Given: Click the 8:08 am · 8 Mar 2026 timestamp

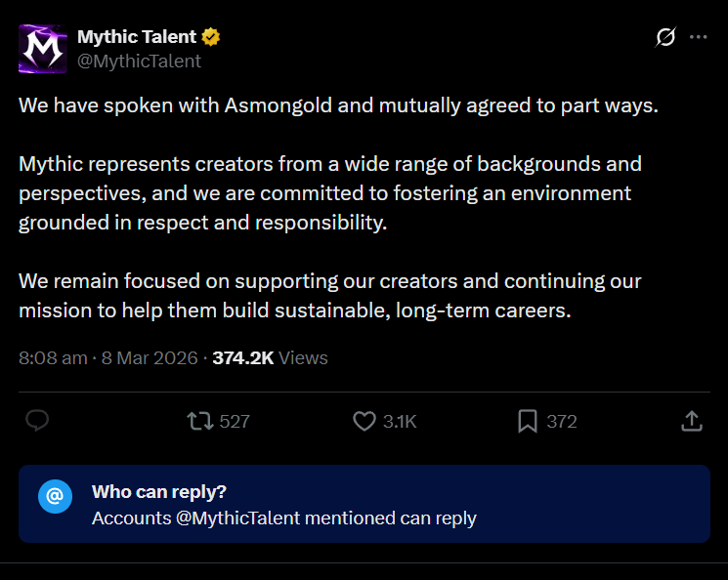Looking at the screenshot, I should click(x=108, y=357).
